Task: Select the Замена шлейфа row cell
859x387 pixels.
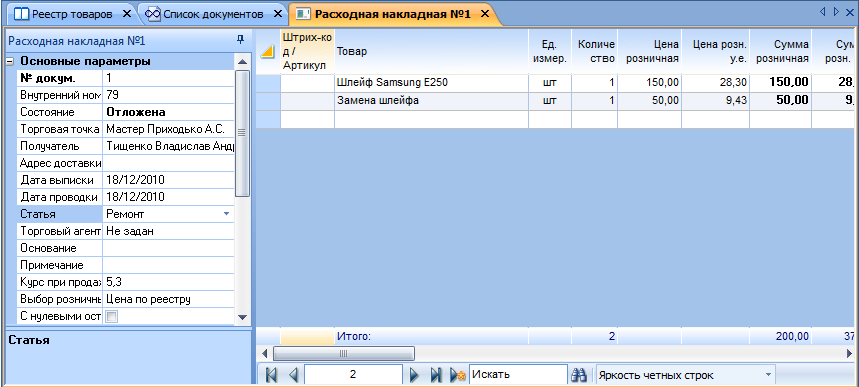Action: [x=431, y=101]
